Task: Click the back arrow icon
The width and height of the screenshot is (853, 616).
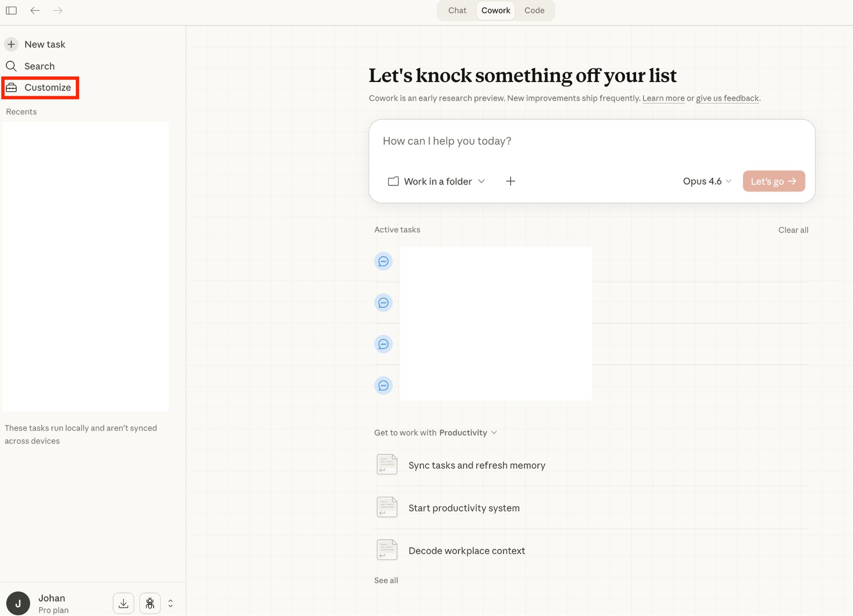Action: click(35, 10)
